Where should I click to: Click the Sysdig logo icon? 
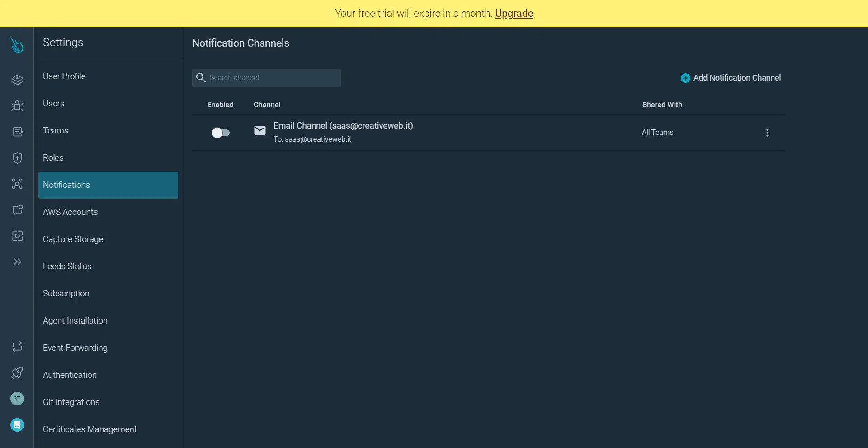tap(17, 45)
